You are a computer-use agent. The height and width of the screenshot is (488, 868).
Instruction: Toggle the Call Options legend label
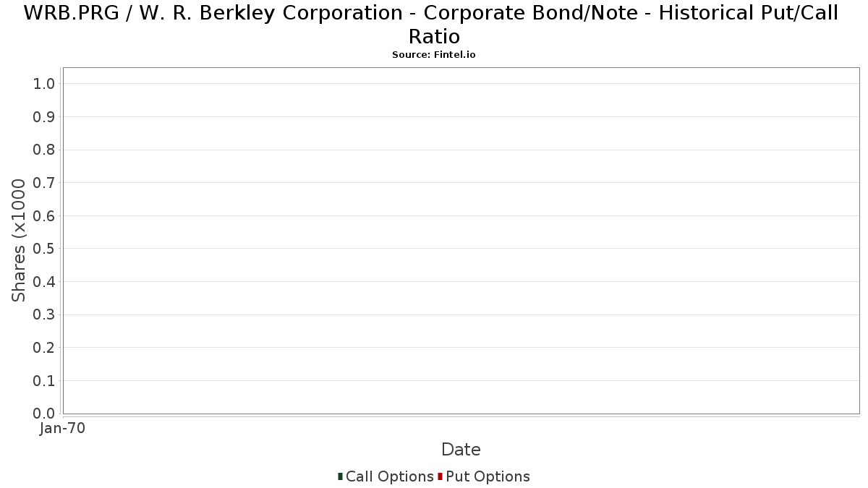coord(390,476)
